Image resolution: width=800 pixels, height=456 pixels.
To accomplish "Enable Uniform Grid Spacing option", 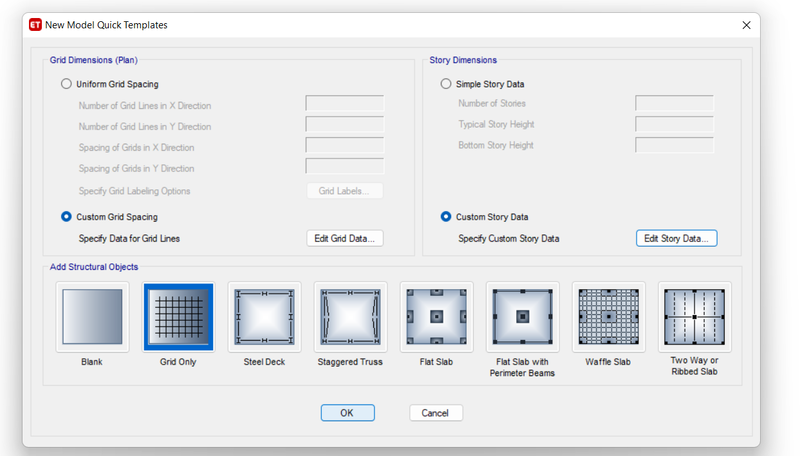I will 66,84.
